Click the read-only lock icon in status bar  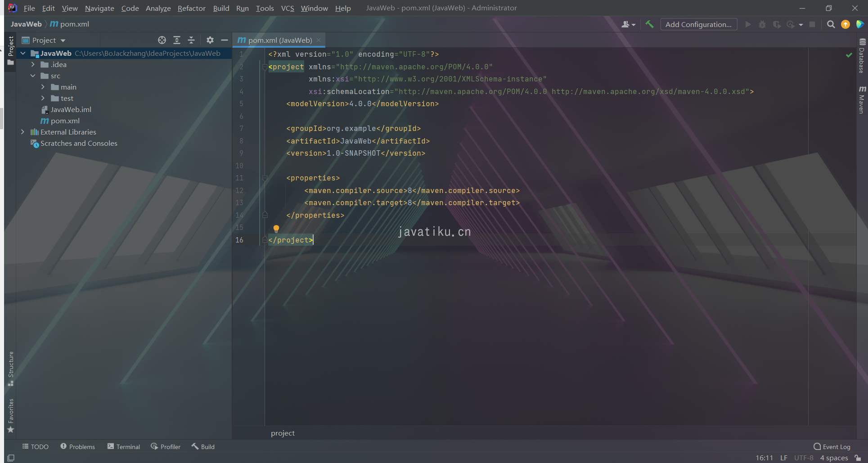(858, 458)
